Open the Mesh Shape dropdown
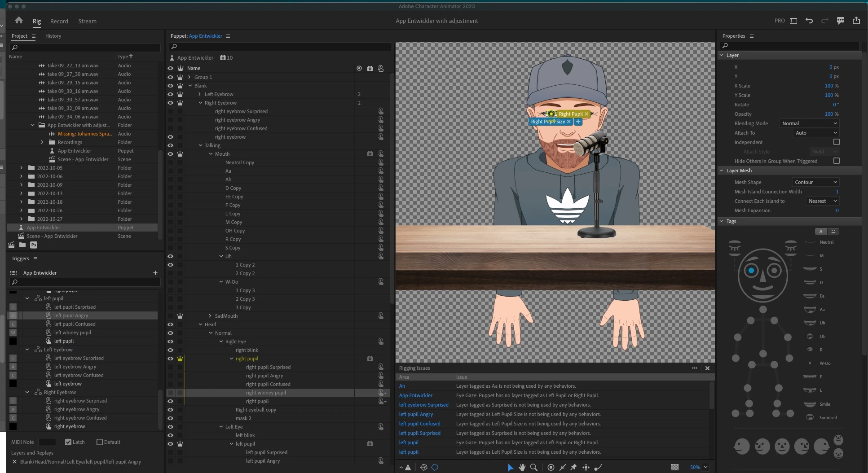This screenshot has height=473, width=868. click(815, 182)
